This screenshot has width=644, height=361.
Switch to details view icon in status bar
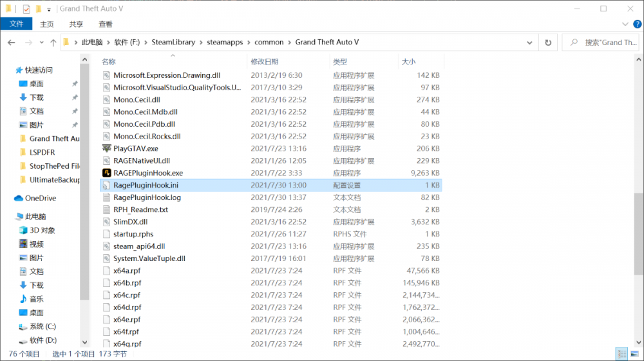621,353
